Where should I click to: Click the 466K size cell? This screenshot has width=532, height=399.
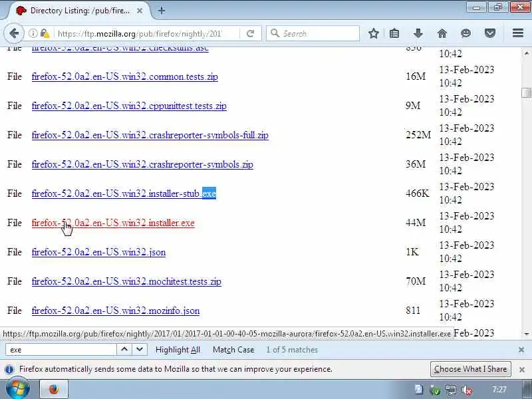click(x=418, y=194)
